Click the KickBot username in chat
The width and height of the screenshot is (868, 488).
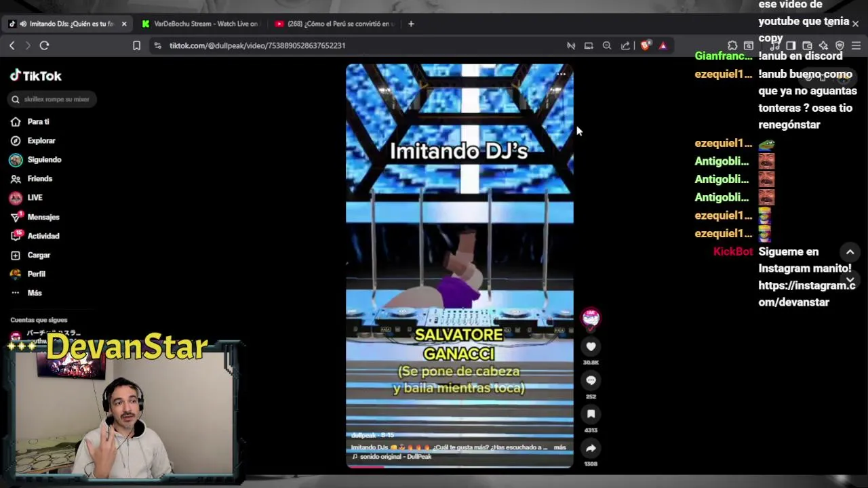[x=733, y=251]
